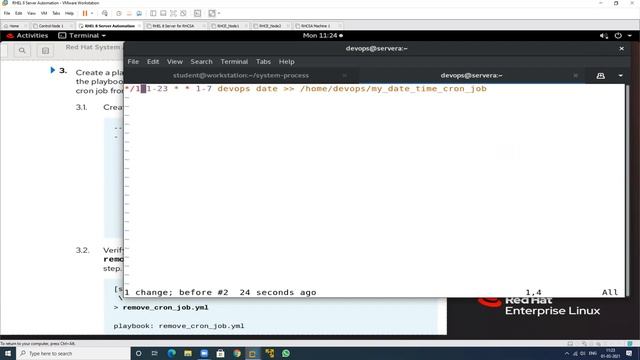The height and width of the screenshot is (360, 640).
Task: Click the enter full screen toolbar icon
Action: (173, 13)
